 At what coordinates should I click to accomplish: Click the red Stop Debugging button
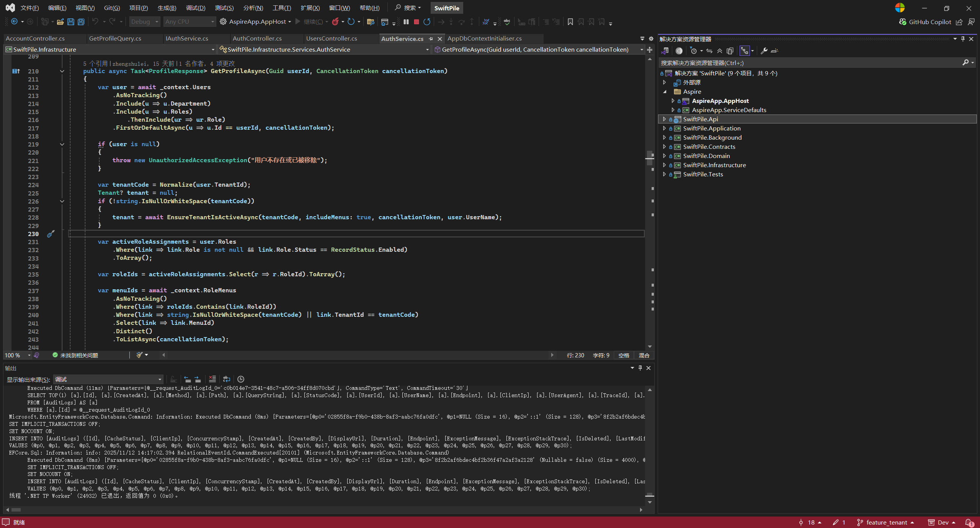pos(416,22)
